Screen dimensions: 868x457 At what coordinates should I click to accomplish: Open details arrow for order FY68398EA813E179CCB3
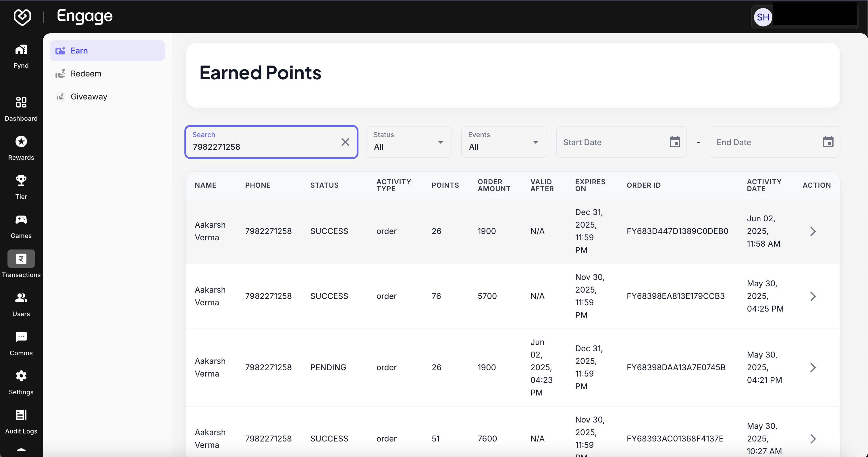(x=813, y=296)
